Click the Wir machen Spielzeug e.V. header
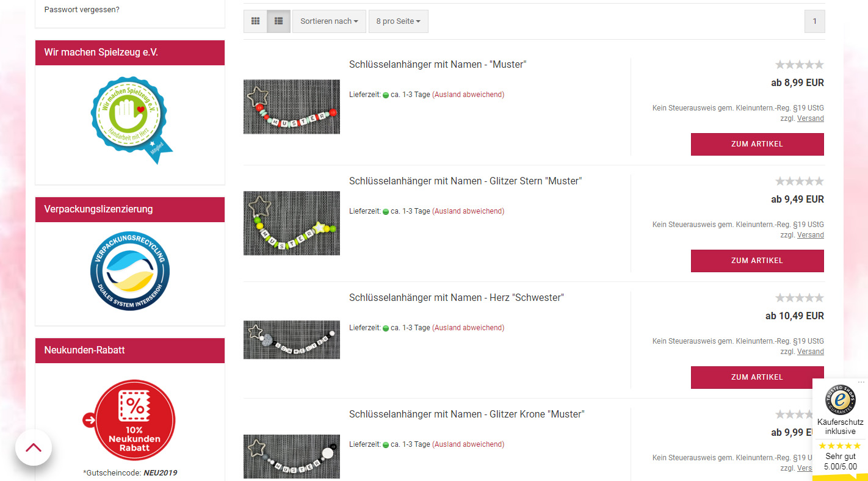 coord(130,52)
